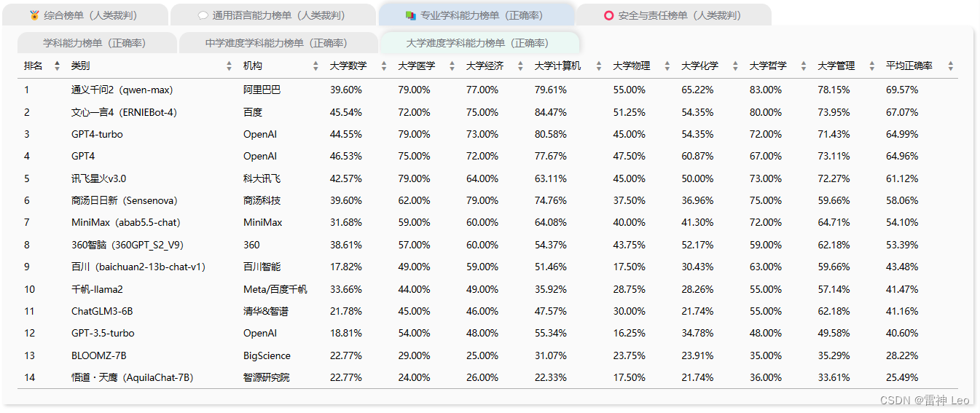The image size is (980, 413).
Task: Sort by 大学数学 column arrows
Action: click(384, 66)
